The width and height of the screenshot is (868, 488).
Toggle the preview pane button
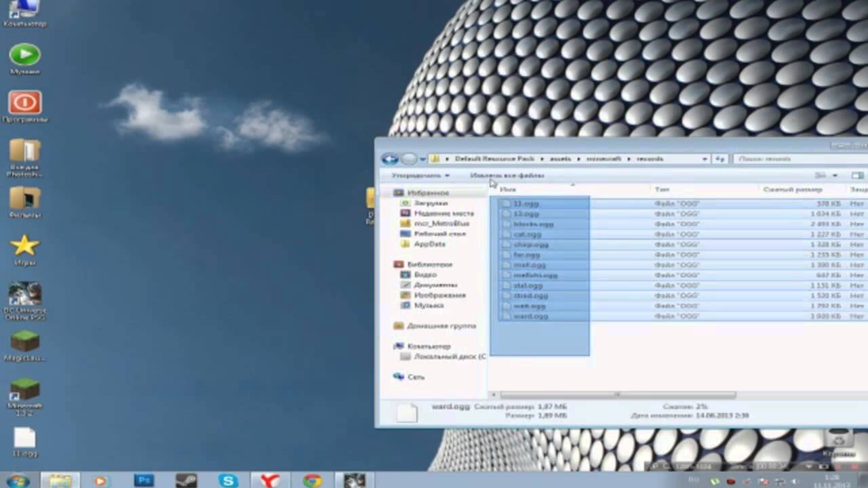[x=857, y=176]
